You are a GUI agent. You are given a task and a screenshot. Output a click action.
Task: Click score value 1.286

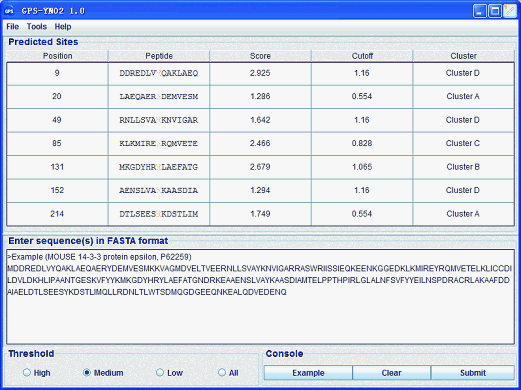260,96
